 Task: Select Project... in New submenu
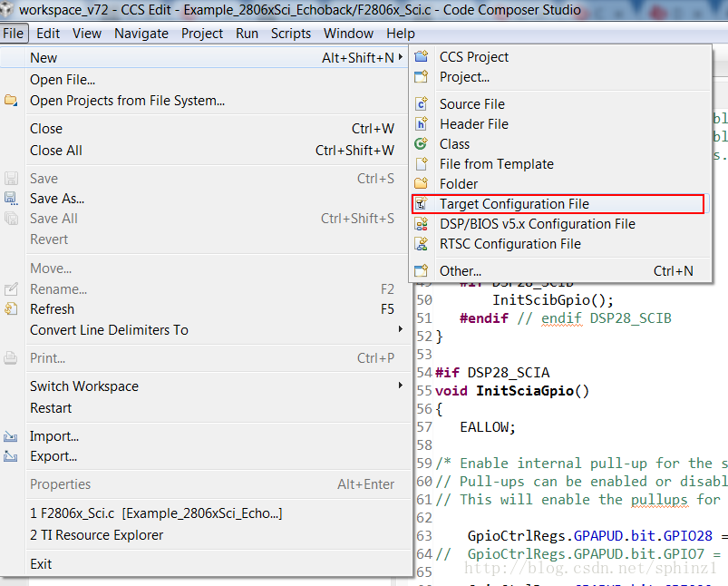coord(560,77)
